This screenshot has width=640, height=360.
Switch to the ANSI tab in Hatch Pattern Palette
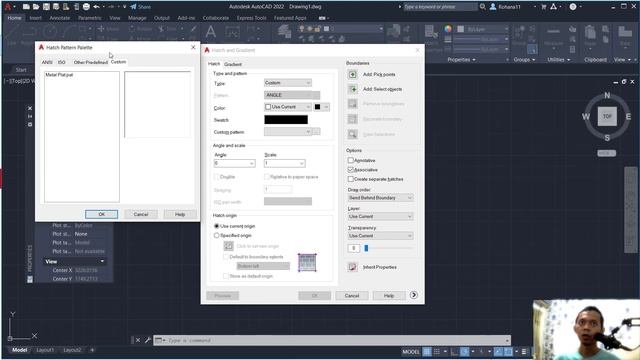[x=47, y=62]
